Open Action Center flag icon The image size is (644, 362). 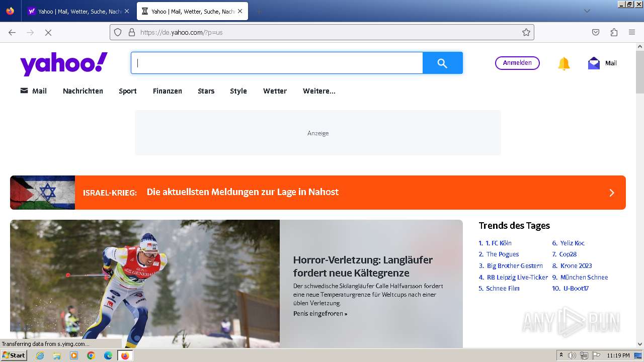point(596,355)
